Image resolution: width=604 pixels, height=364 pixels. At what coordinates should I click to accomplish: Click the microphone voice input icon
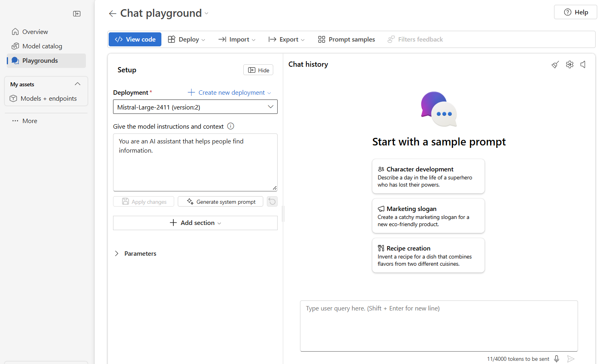(556, 359)
